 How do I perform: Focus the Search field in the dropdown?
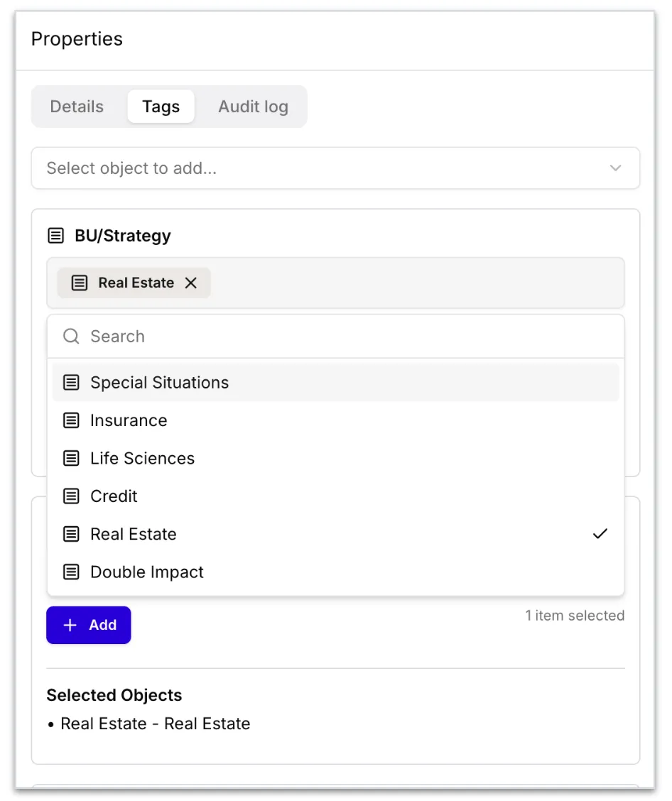335,336
